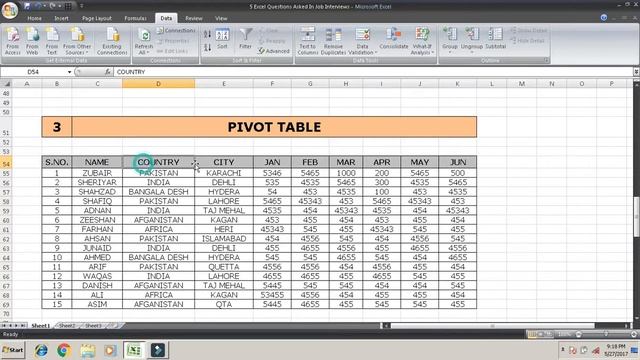Switch to Sheet3 tab
The height and width of the screenshot is (360, 640).
pos(93,326)
